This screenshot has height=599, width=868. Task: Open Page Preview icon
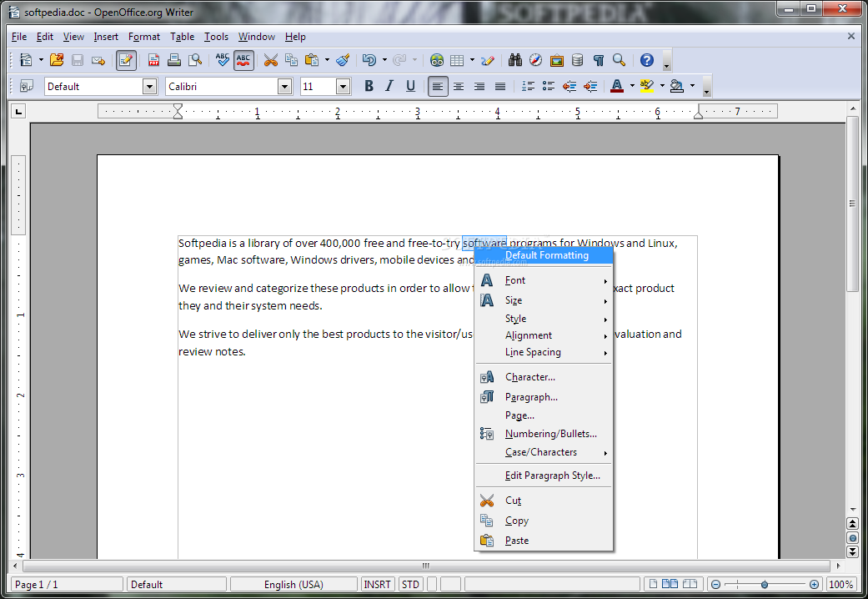point(195,60)
